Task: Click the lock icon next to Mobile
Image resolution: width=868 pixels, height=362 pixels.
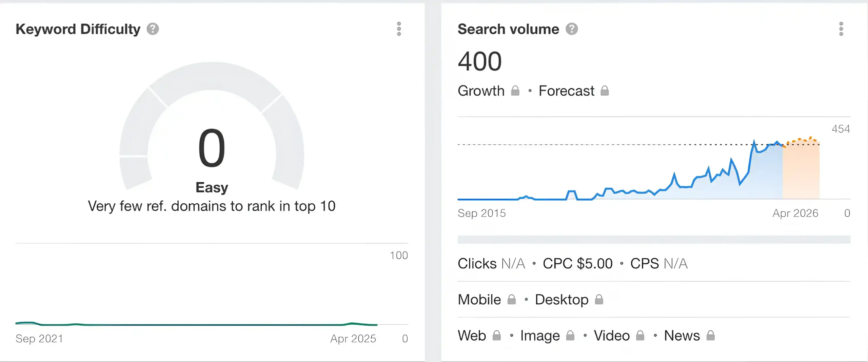Action: click(511, 300)
